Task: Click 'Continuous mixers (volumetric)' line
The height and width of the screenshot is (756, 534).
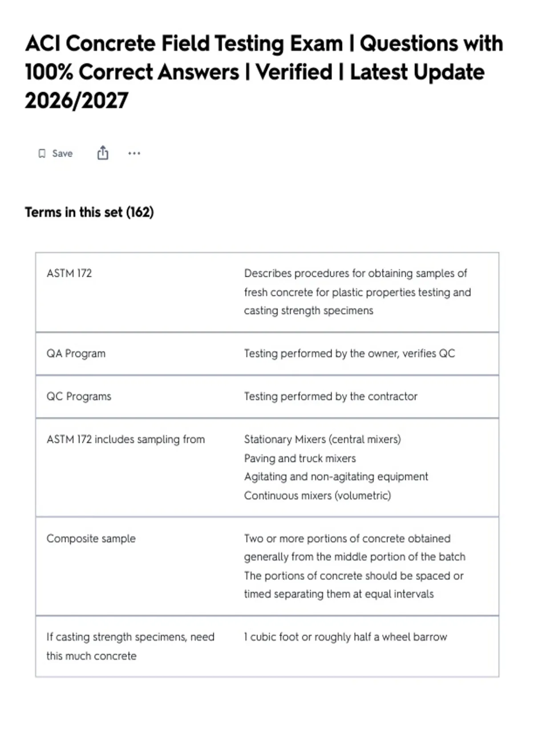Action: (x=317, y=495)
